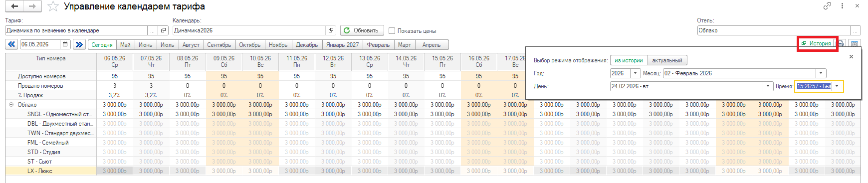The image size is (868, 183).
Task: Select the Июль month tab
Action: (x=168, y=45)
